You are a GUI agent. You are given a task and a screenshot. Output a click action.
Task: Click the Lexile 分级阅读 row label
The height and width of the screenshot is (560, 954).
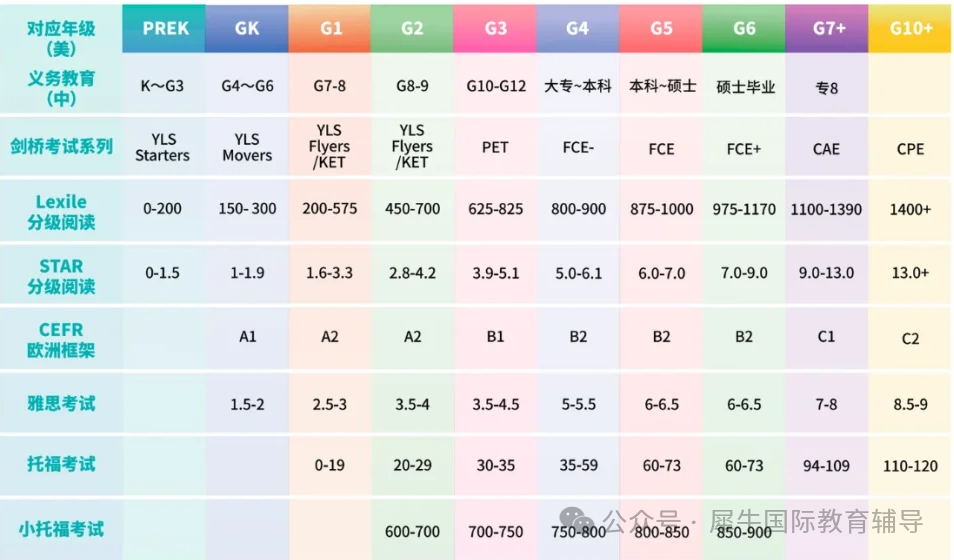coord(61,212)
